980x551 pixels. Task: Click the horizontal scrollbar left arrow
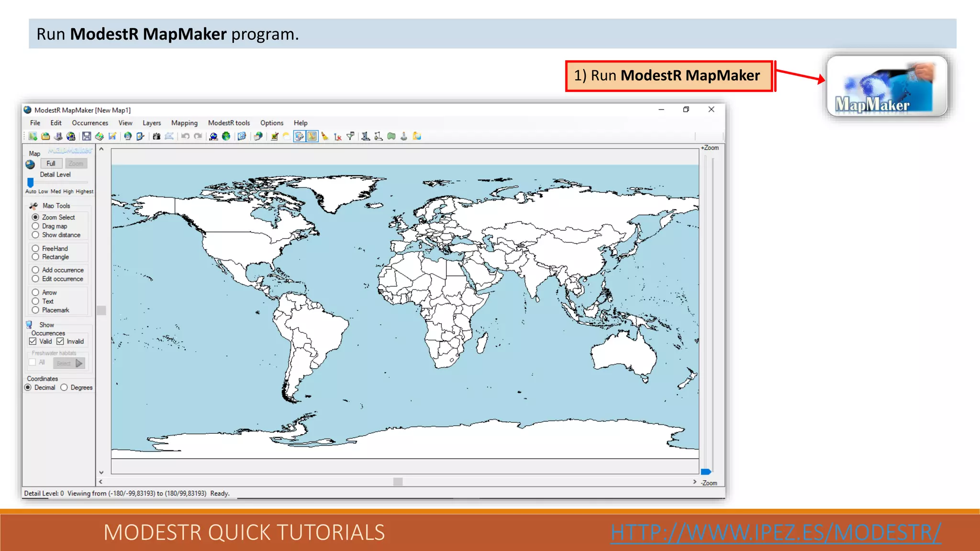point(101,482)
